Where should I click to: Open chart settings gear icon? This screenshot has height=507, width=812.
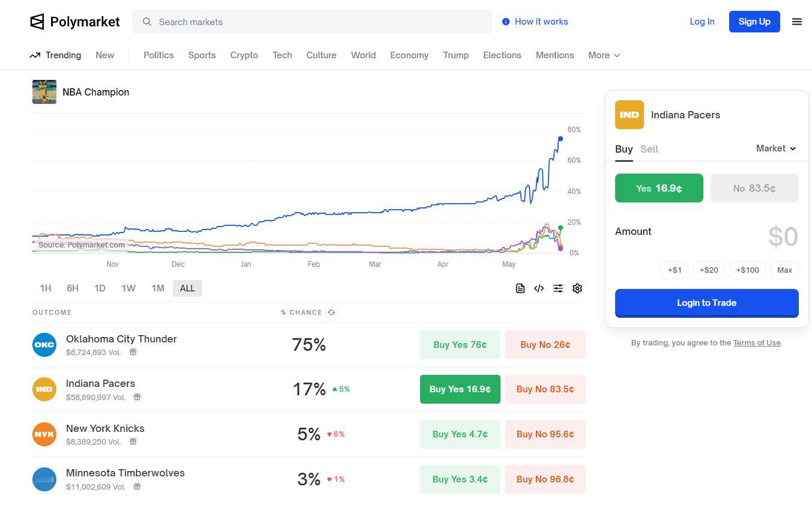click(x=577, y=288)
